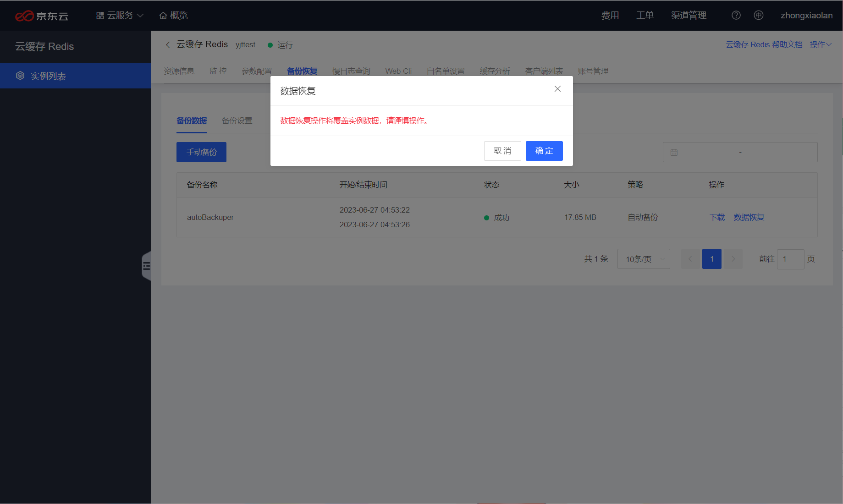Open the Web Cli tab
The width and height of the screenshot is (843, 504).
point(398,71)
